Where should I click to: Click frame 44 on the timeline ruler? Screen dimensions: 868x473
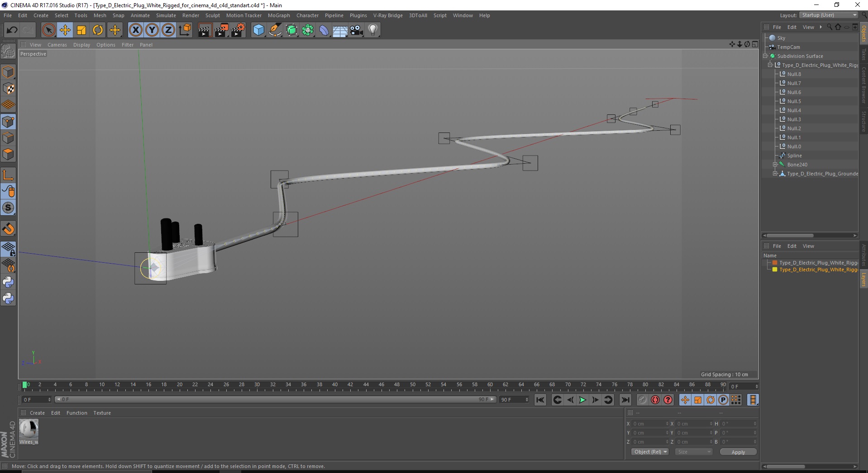click(366, 386)
